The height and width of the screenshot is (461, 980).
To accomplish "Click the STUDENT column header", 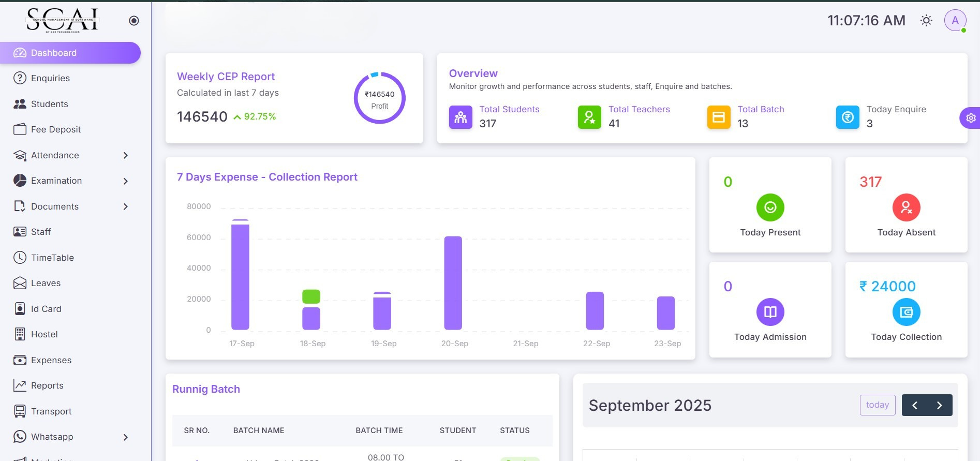I will (x=458, y=430).
